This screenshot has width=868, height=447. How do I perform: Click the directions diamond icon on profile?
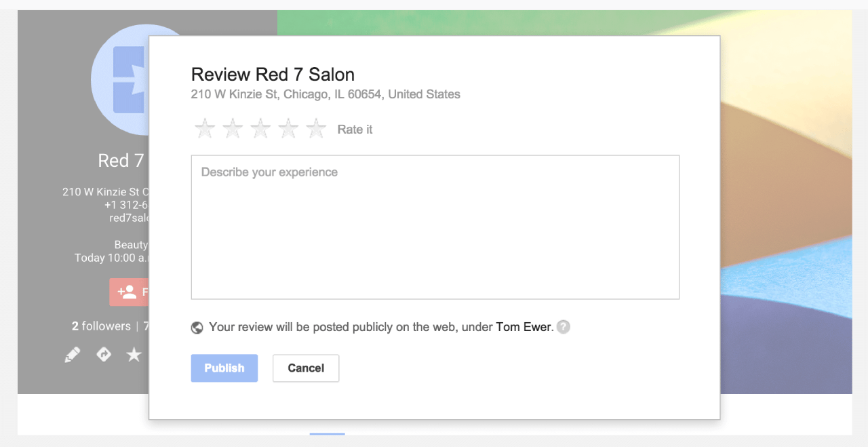click(104, 354)
